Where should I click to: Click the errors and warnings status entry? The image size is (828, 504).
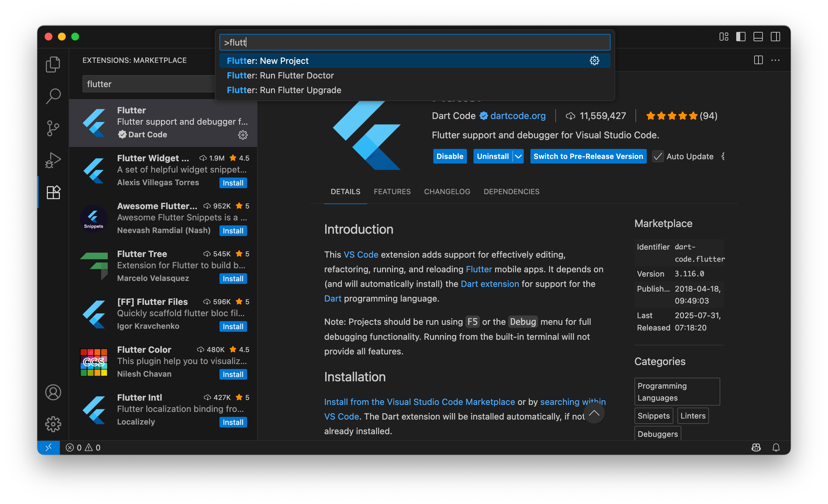pyautogui.click(x=83, y=447)
